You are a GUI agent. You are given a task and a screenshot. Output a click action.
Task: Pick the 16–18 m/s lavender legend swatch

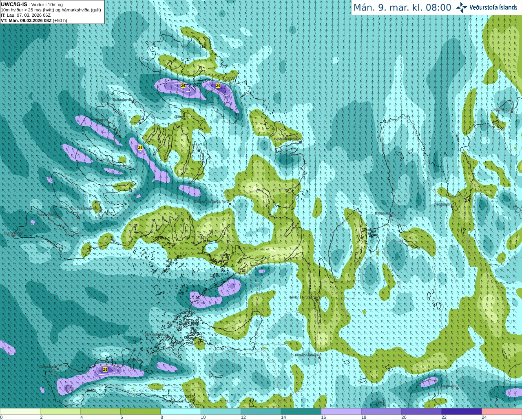click(341, 411)
